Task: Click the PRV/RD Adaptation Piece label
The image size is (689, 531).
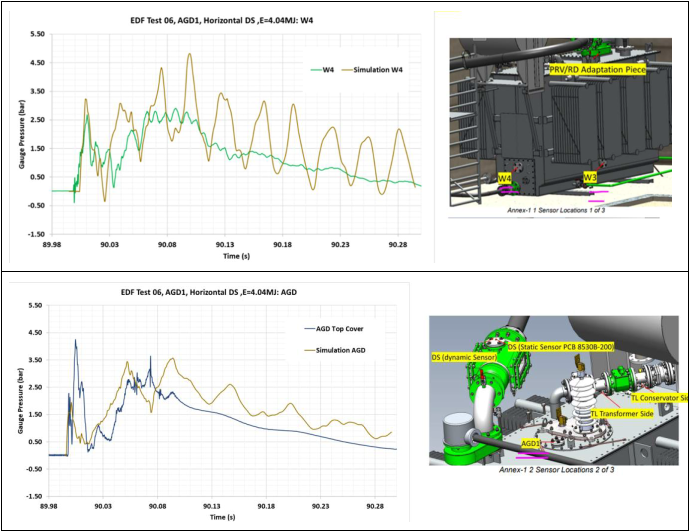Action: 598,69
